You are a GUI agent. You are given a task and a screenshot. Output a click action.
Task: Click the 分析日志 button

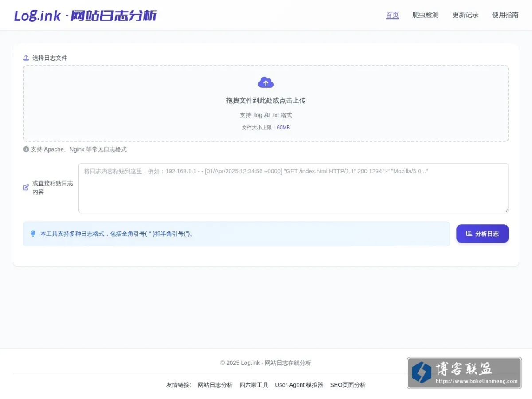click(x=482, y=234)
